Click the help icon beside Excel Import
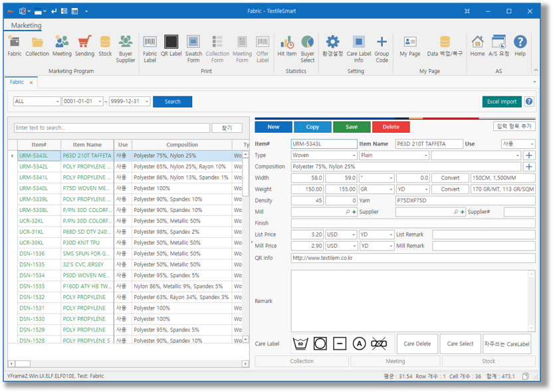553x392 pixels. 529,102
